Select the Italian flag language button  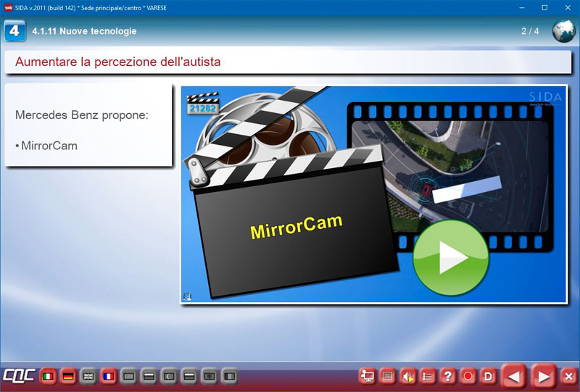point(48,377)
